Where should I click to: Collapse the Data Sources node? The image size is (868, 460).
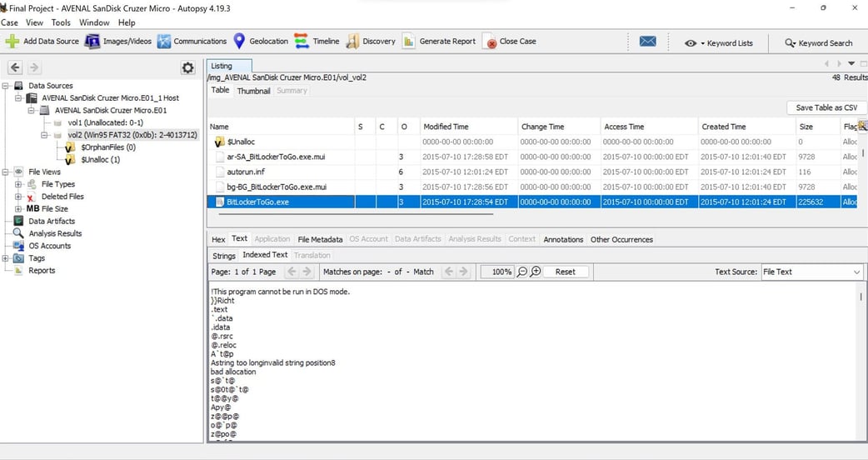[6, 86]
